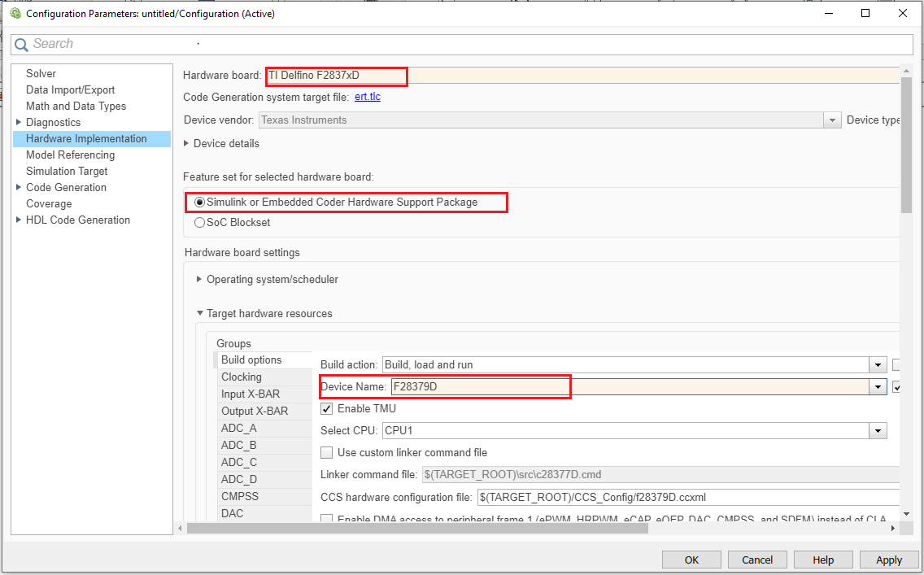
Task: Collapse Target hardware resources section
Action: click(200, 313)
